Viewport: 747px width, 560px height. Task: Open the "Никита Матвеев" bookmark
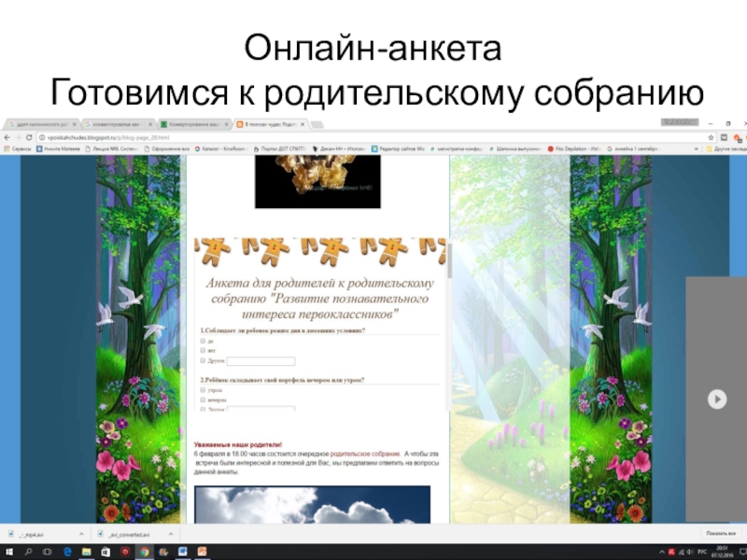click(58, 149)
